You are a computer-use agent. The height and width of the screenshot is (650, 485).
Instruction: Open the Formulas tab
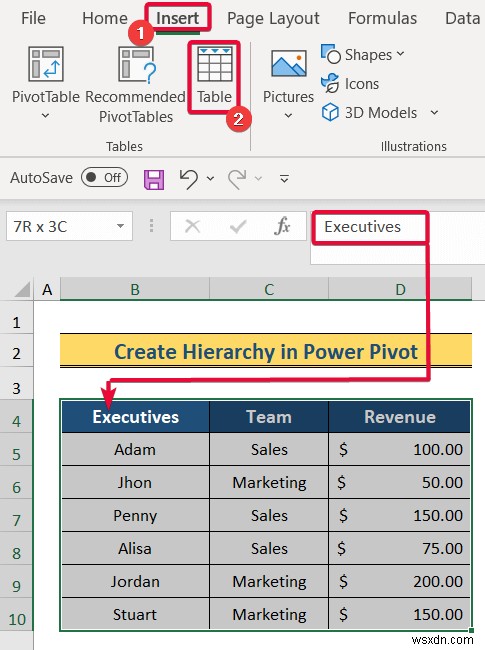pos(382,18)
